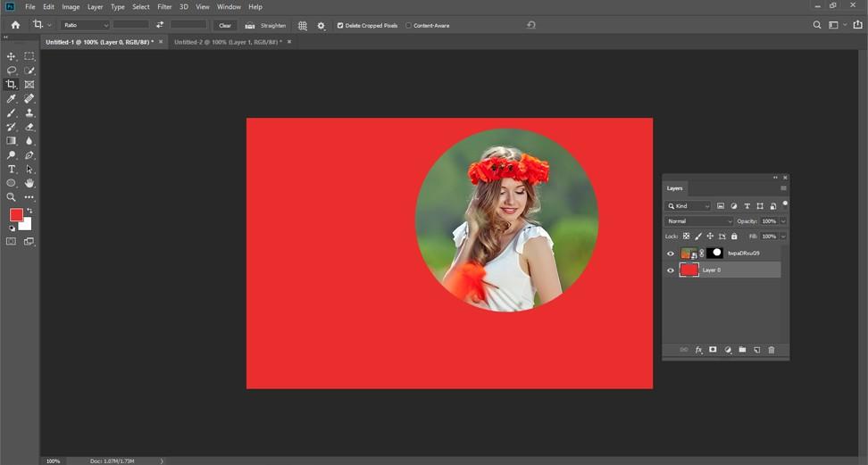Screen dimensions: 868x465
Task: Toggle lock transparent pixels
Action: click(x=687, y=237)
